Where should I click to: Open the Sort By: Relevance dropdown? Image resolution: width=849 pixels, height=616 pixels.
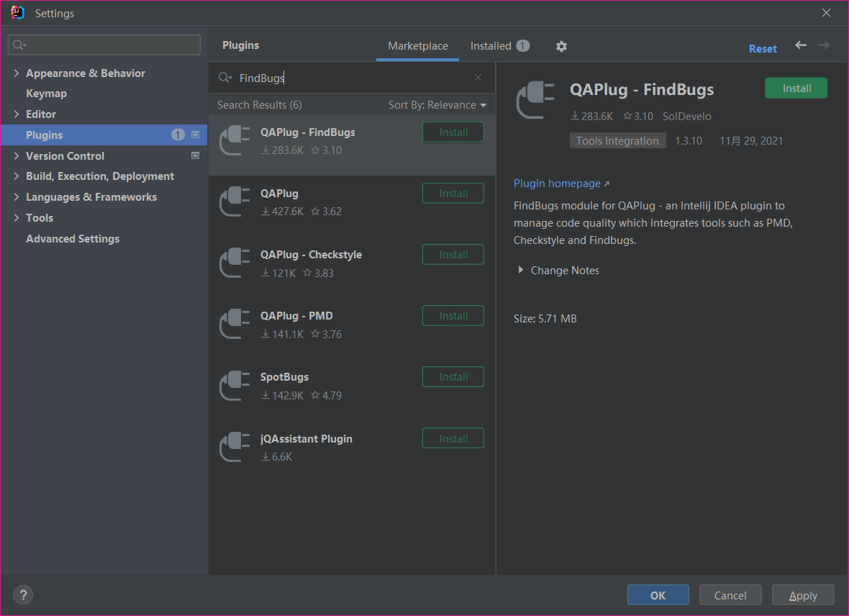pos(437,104)
